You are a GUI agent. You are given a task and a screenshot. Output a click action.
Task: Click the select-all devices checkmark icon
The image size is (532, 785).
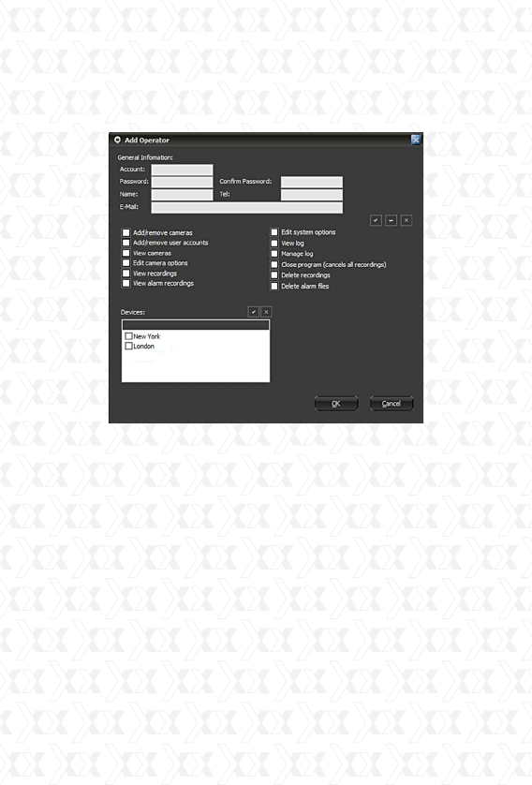click(x=254, y=312)
